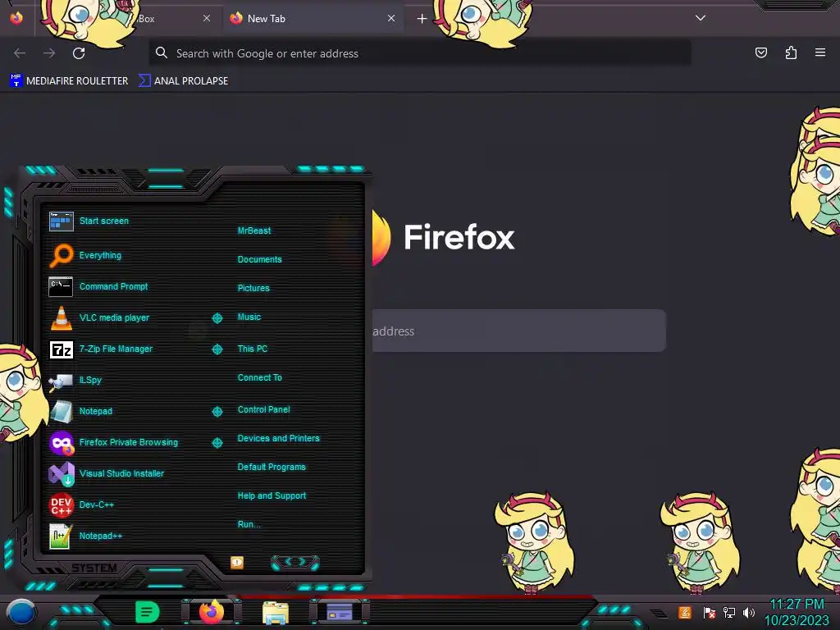This screenshot has height=630, width=840.
Task: Click the volume speaker tray icon
Action: click(x=749, y=612)
